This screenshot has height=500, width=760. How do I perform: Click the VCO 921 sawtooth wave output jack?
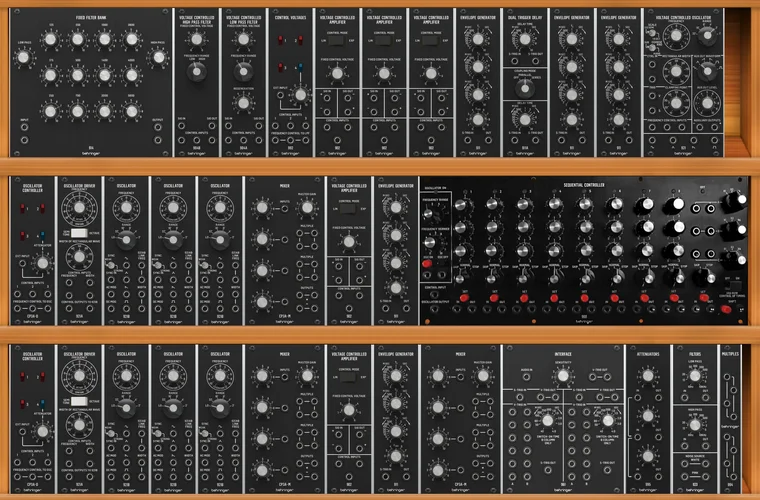coord(694,140)
